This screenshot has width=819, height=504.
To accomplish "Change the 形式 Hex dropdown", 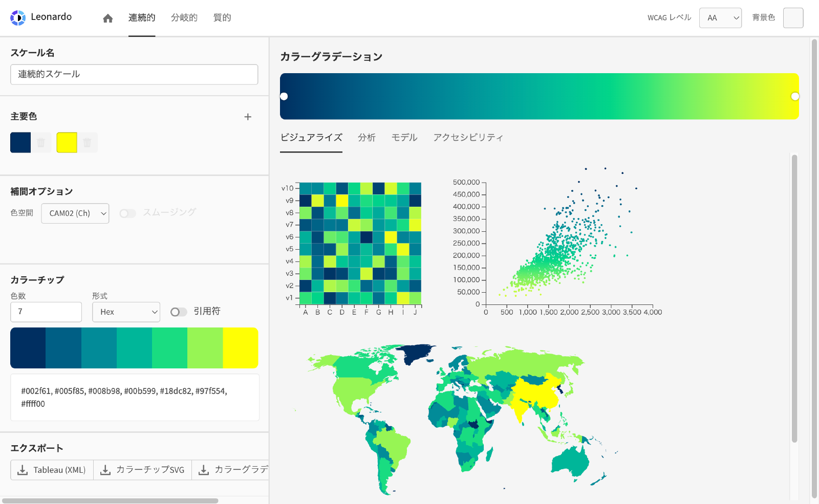I will point(126,312).
